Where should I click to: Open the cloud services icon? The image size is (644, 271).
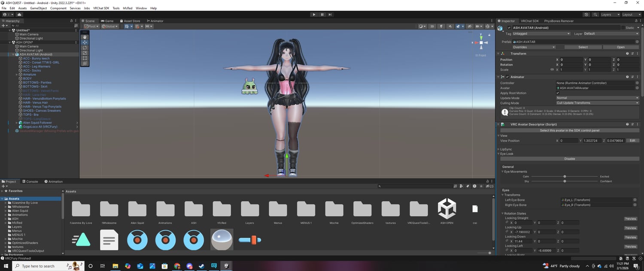click(19, 15)
